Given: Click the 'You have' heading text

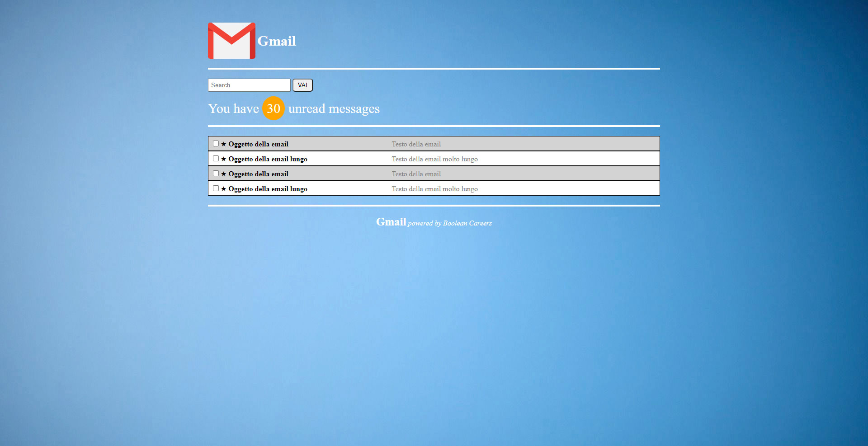Looking at the screenshot, I should (x=233, y=108).
